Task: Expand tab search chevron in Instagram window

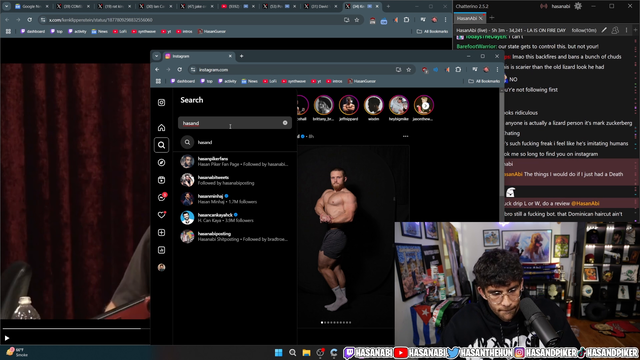Action: (156, 56)
